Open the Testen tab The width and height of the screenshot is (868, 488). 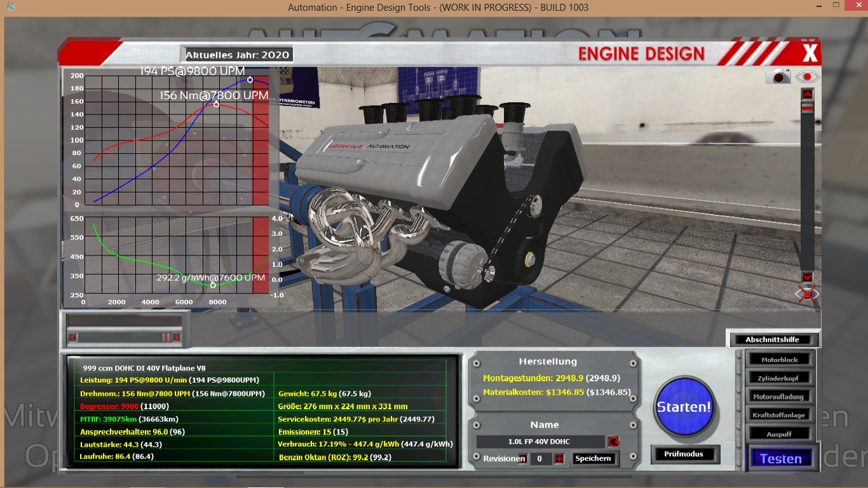[x=781, y=459]
